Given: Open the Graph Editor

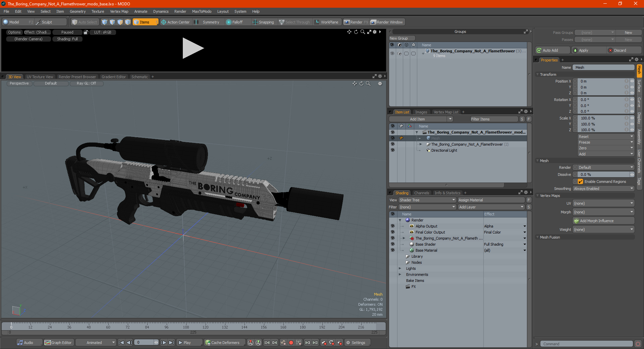Looking at the screenshot, I should tap(58, 343).
